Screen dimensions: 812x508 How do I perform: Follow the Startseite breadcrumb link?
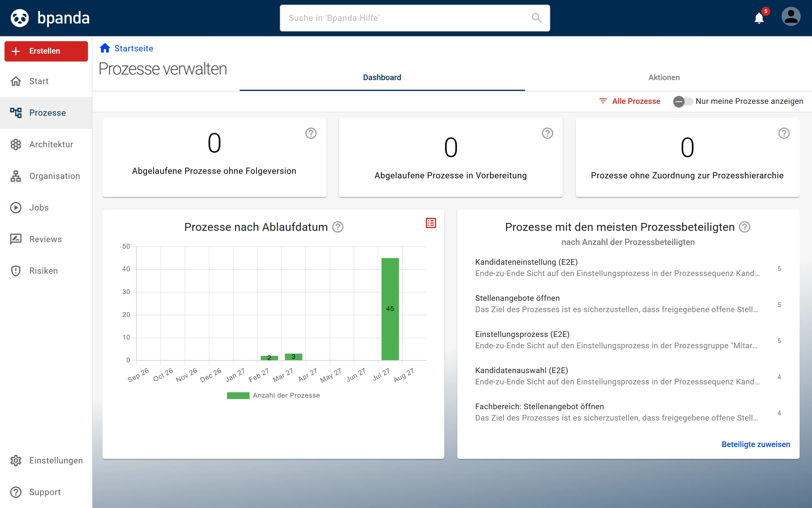click(134, 48)
